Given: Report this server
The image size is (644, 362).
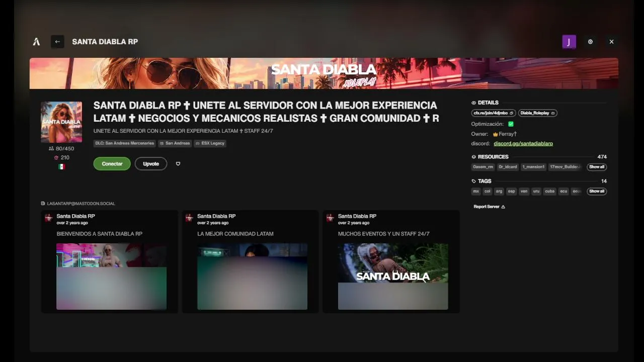Looking at the screenshot, I should coord(489,207).
